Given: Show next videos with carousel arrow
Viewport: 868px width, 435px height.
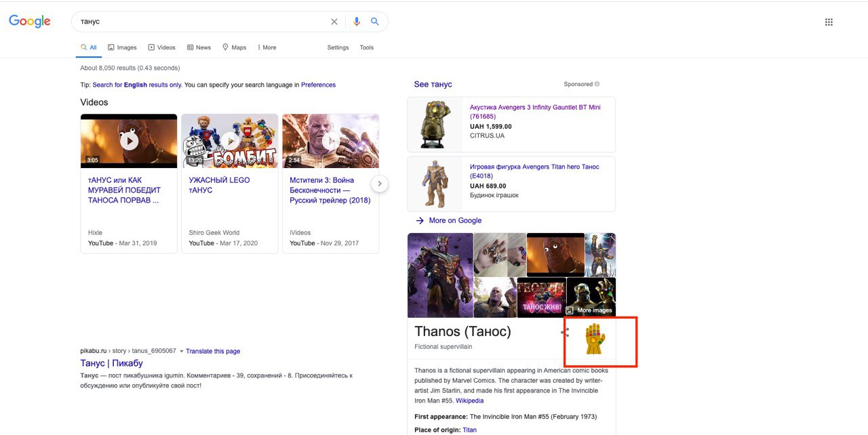Looking at the screenshot, I should pyautogui.click(x=380, y=183).
